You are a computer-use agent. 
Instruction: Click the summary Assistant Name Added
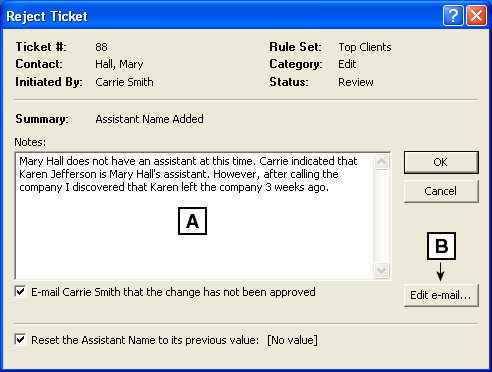click(x=149, y=119)
